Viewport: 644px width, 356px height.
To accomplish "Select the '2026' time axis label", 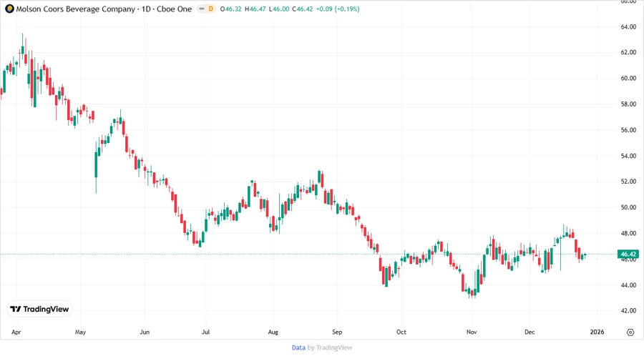I will click(x=597, y=332).
